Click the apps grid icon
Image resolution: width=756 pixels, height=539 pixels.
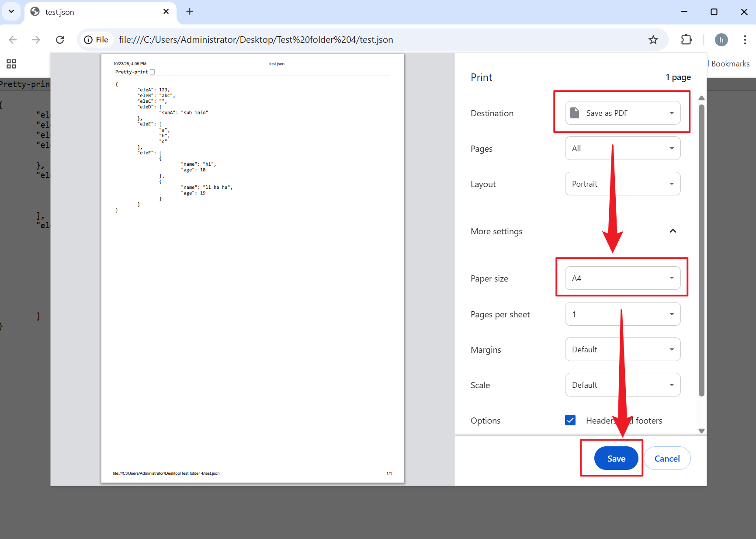11,64
